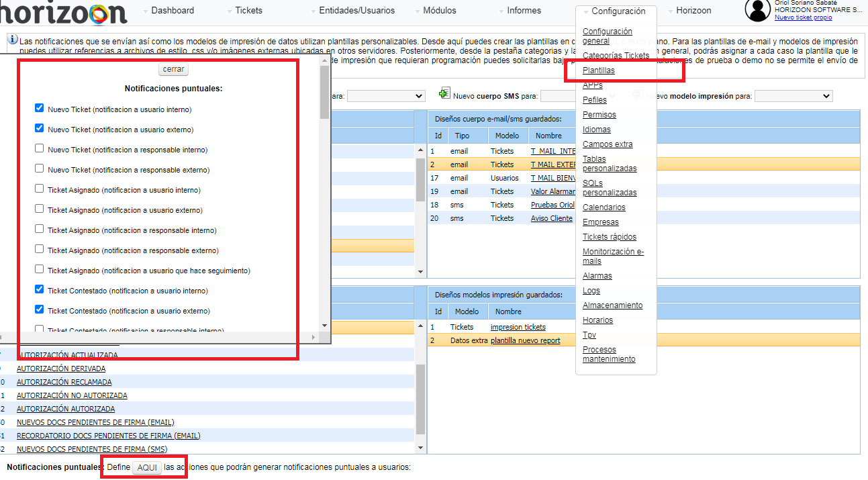Check Nuevo Ticket notificacion a responsable interno
Screen dimensions: 868x480
point(40,148)
